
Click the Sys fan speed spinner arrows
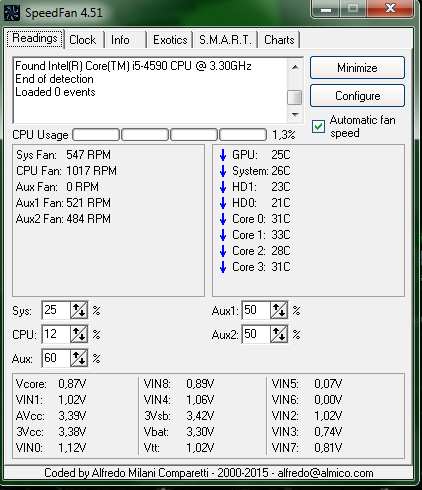(79, 310)
